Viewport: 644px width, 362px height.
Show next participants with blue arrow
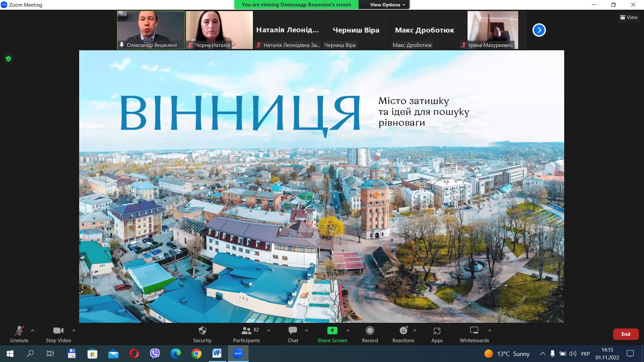539,30
